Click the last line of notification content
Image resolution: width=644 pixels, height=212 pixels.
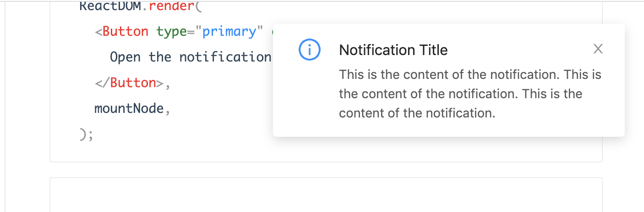(x=417, y=113)
